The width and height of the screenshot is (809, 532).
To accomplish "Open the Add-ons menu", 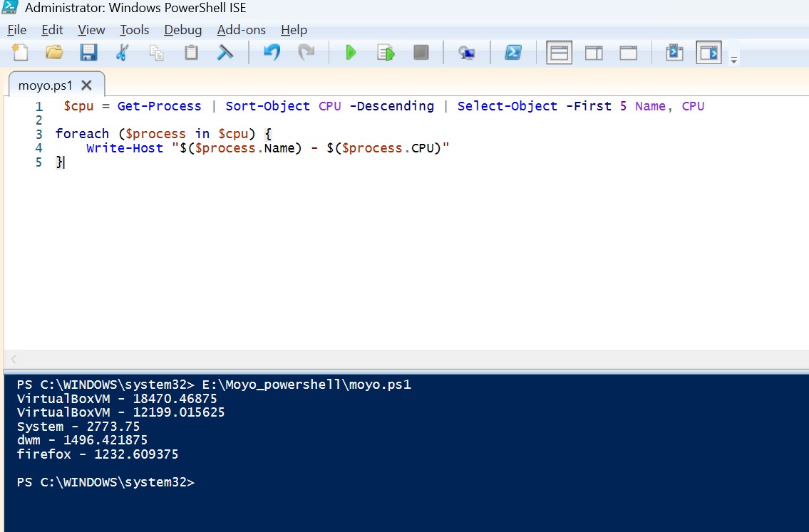I will pyautogui.click(x=241, y=30).
